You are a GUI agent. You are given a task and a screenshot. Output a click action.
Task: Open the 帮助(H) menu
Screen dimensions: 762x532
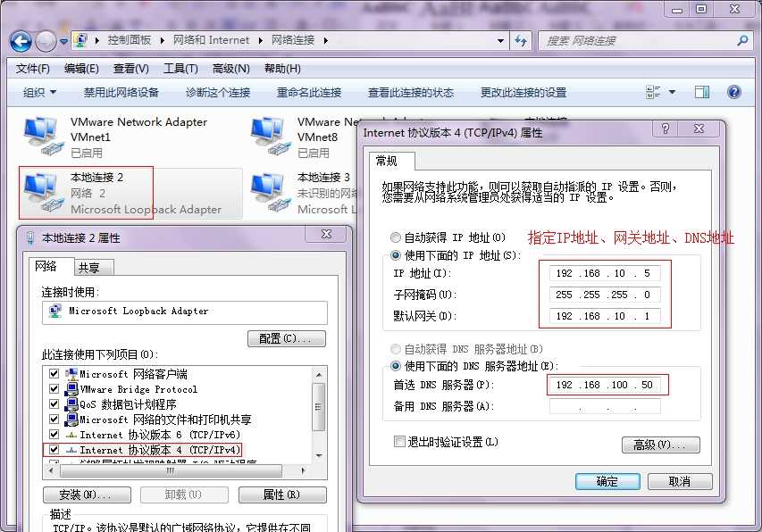pos(282,69)
